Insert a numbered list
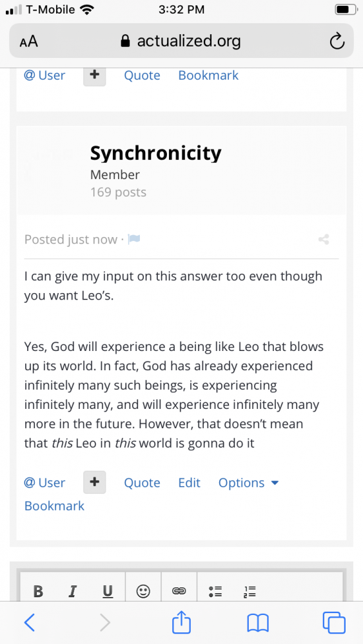363x644 pixels. coord(250,591)
